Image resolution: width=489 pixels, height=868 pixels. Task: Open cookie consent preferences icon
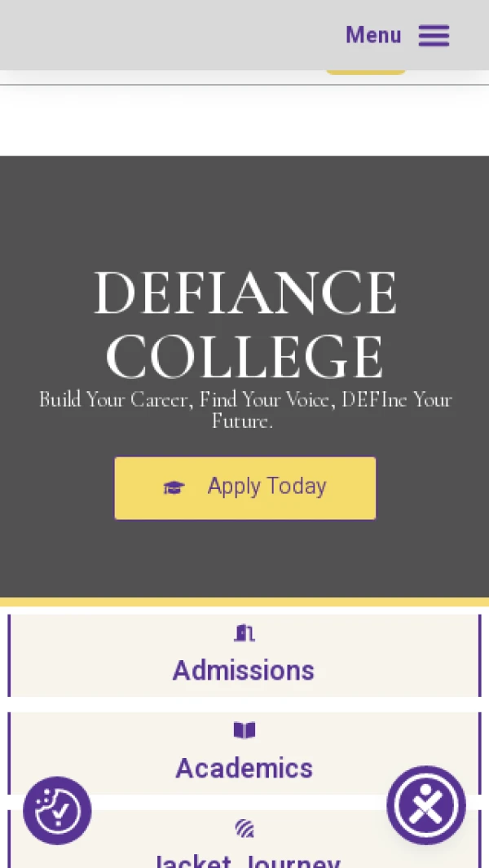[57, 810]
